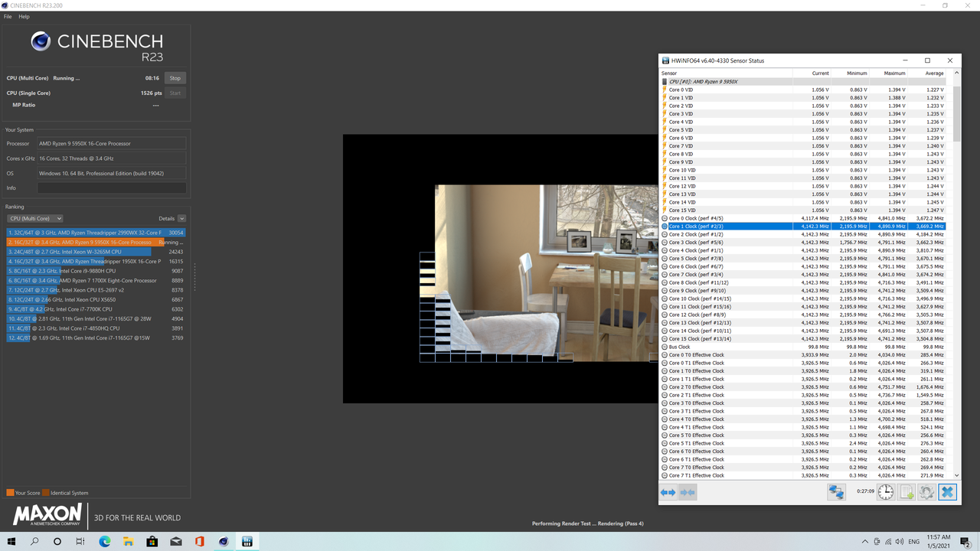
Task: Click Start button for CPU Single Core
Action: point(175,93)
